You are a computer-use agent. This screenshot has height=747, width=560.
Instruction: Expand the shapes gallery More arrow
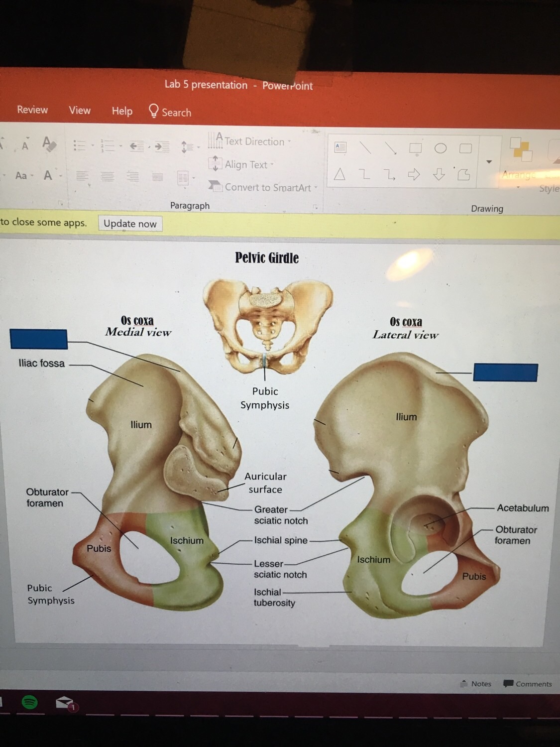tap(489, 162)
